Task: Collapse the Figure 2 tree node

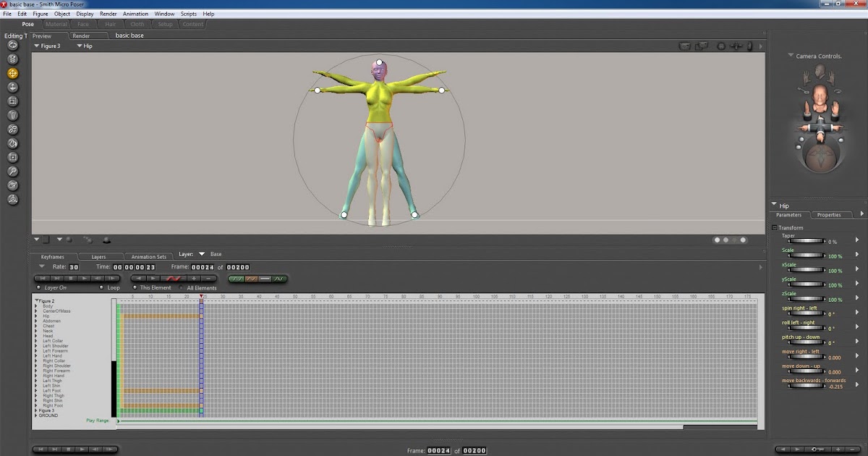Action: click(37, 300)
